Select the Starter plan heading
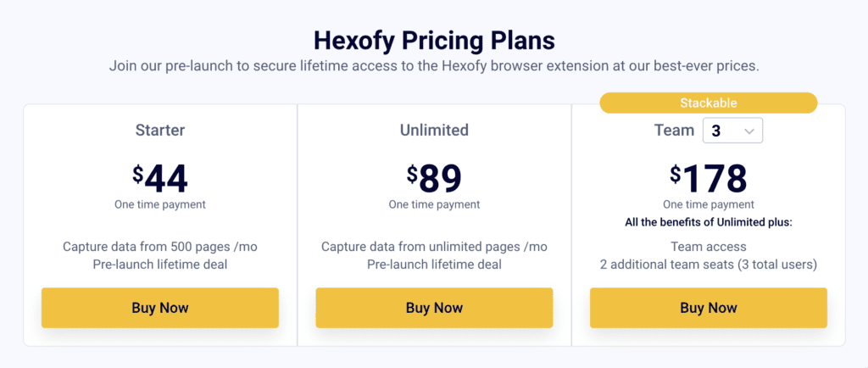Screen dimensions: 868x368 point(160,130)
